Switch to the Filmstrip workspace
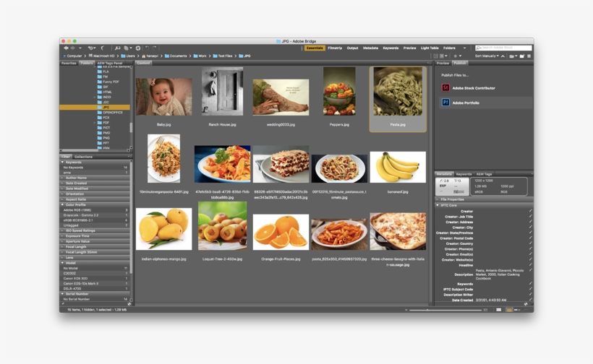 [x=335, y=48]
